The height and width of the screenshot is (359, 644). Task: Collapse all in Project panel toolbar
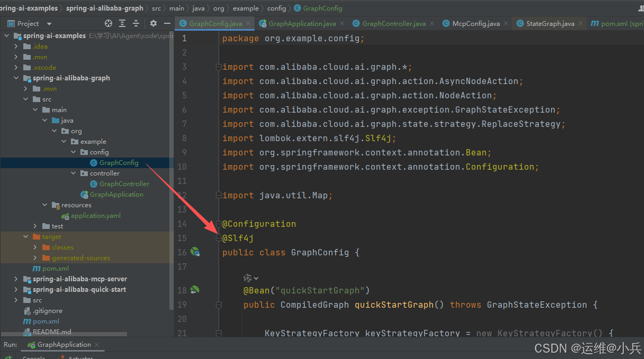point(136,23)
